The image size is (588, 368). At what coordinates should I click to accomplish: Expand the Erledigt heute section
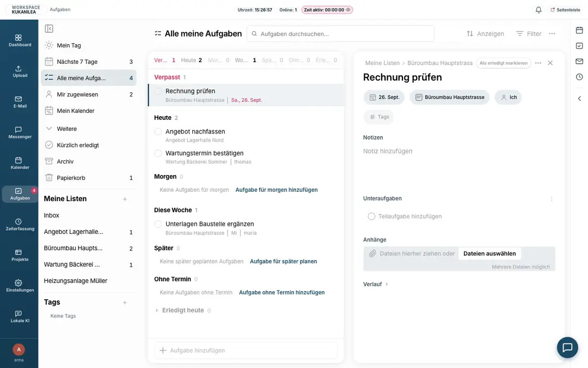tap(182, 310)
